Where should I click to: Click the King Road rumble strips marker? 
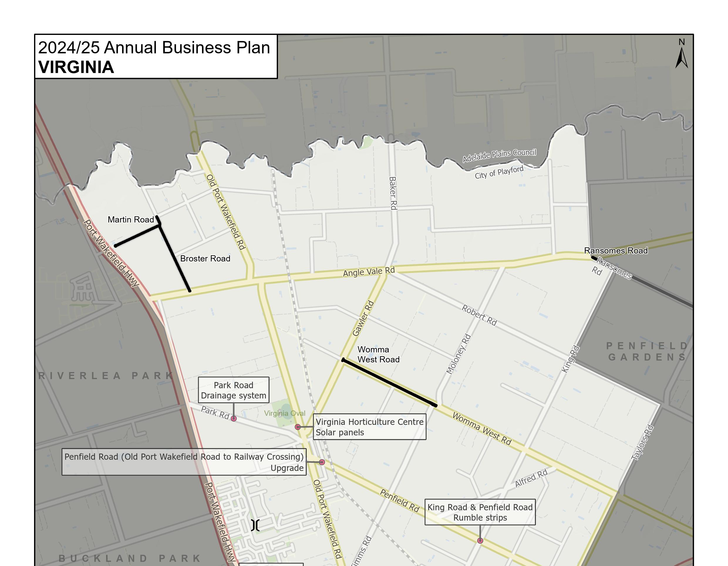(480, 541)
